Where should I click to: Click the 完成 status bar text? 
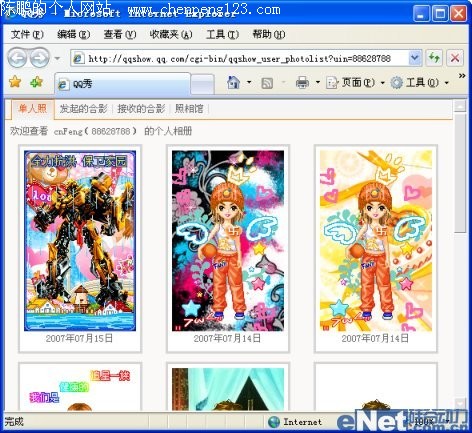(14, 422)
